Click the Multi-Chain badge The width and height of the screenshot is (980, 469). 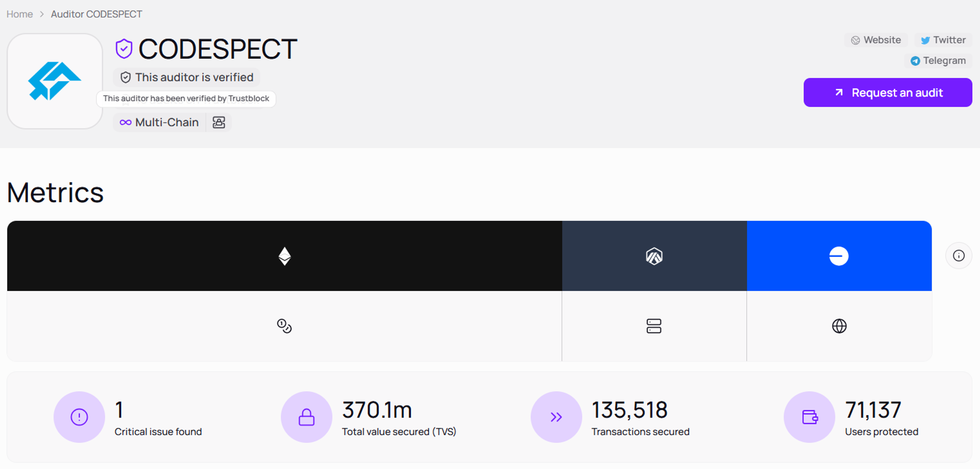pos(160,122)
